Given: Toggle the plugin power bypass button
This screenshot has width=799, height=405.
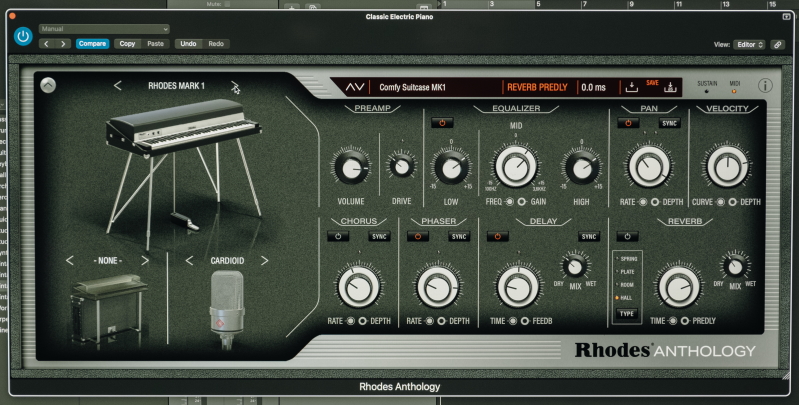Looking at the screenshot, I should pyautogui.click(x=23, y=37).
